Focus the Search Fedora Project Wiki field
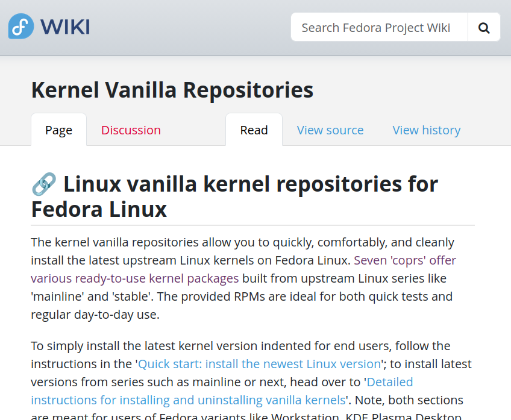Image resolution: width=511 pixels, height=420 pixels. 379,27
